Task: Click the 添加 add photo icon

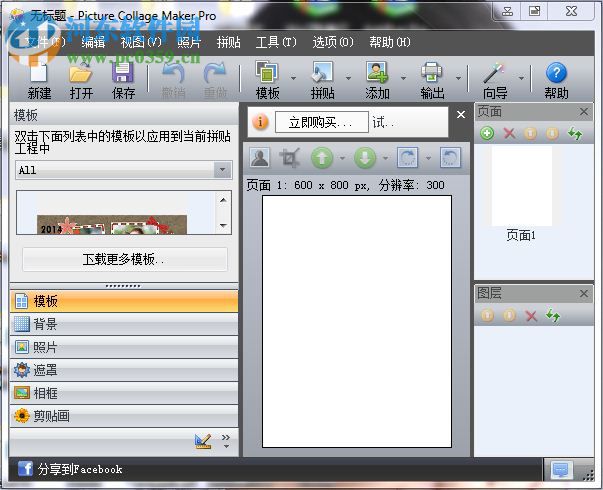Action: (x=377, y=72)
